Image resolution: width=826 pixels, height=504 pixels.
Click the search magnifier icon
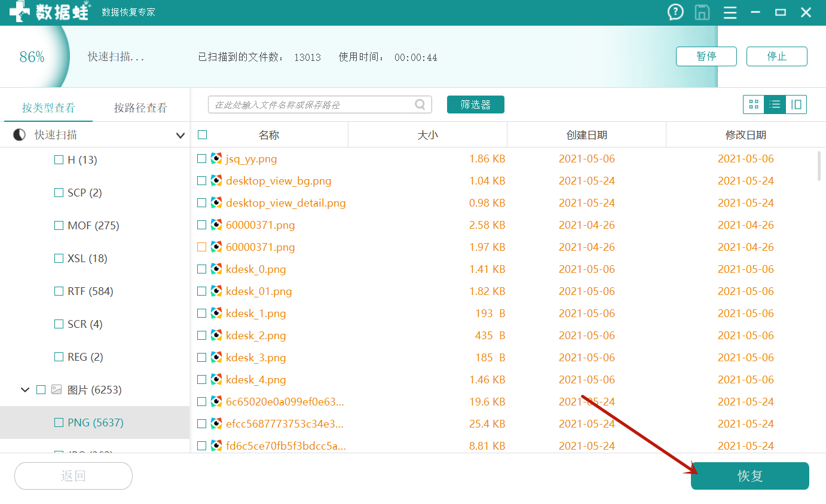pos(421,105)
